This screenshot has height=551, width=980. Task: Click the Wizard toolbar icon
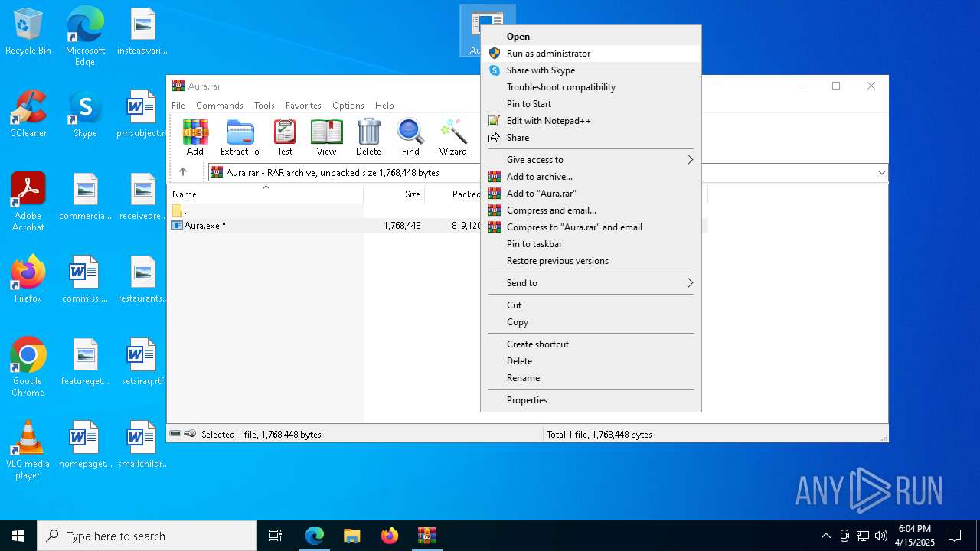click(x=453, y=138)
